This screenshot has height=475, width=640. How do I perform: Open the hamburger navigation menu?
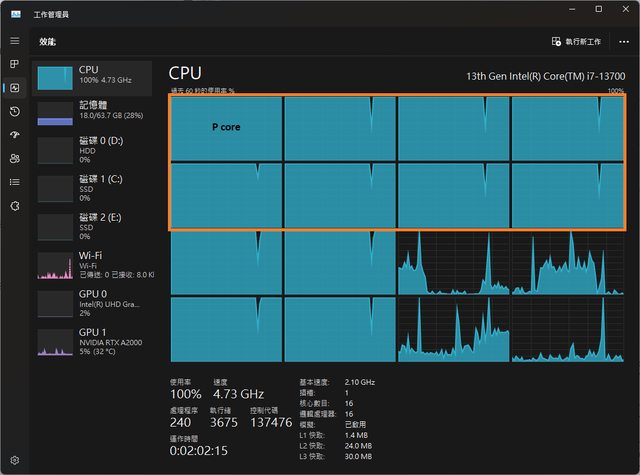[x=14, y=41]
